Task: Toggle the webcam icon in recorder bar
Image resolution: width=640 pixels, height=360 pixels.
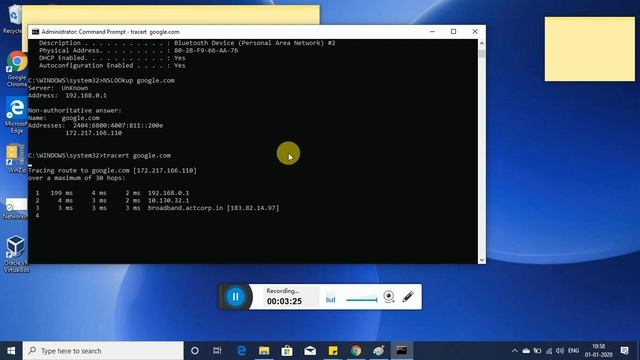Action: [389, 297]
